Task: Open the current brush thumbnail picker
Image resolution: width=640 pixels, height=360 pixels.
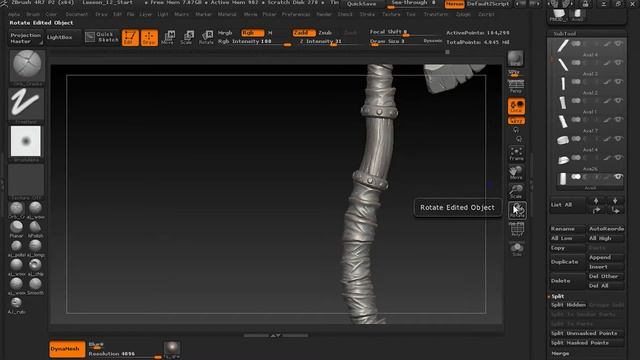Action: [27, 66]
